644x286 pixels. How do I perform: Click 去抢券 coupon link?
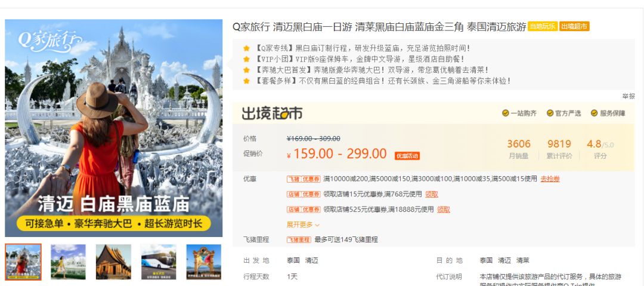pos(550,179)
